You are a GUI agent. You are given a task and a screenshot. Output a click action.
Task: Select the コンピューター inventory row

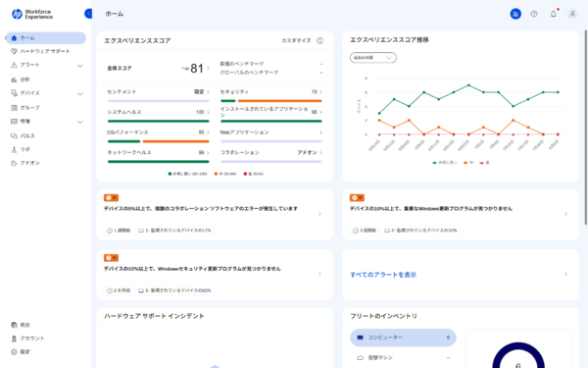point(403,338)
